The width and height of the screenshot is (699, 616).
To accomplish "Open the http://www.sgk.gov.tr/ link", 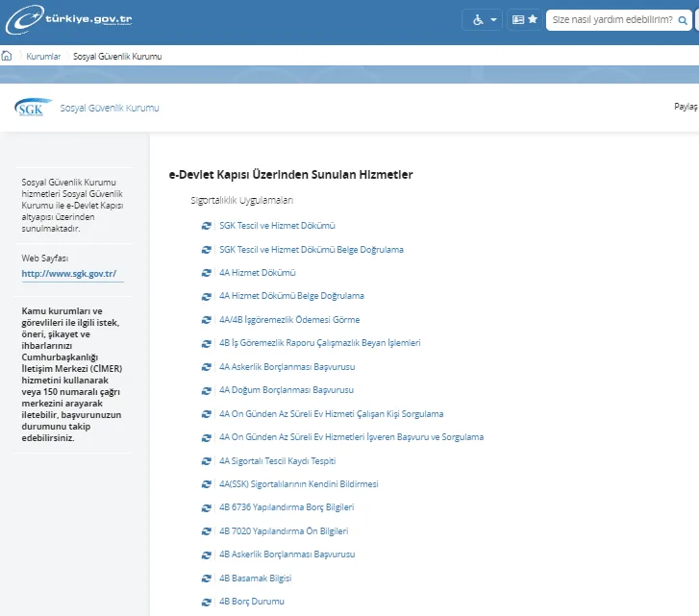I will click(69, 274).
